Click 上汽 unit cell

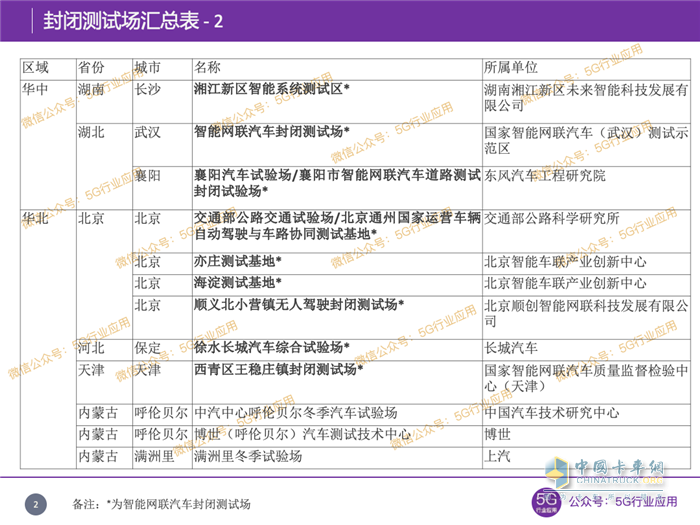(x=587, y=458)
